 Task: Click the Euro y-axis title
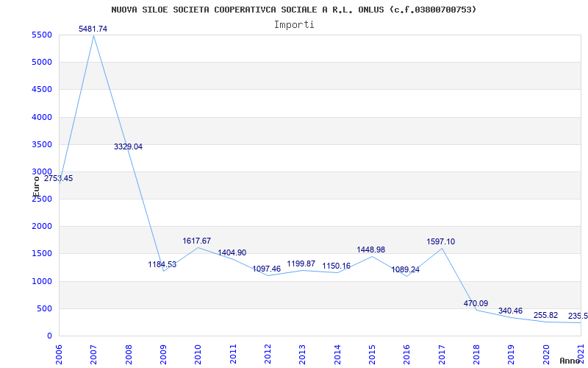pyautogui.click(x=36, y=187)
